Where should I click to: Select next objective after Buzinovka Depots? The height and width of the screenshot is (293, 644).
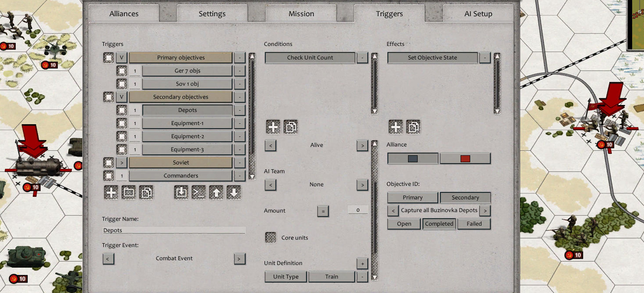tap(485, 211)
